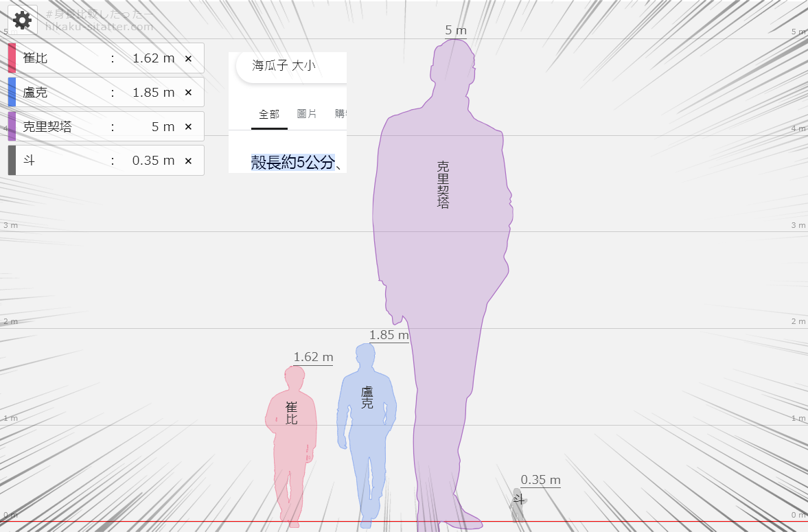Screen dimensions: 808x532
Task: Remove 盧克 from the comparison list
Action: [x=188, y=93]
